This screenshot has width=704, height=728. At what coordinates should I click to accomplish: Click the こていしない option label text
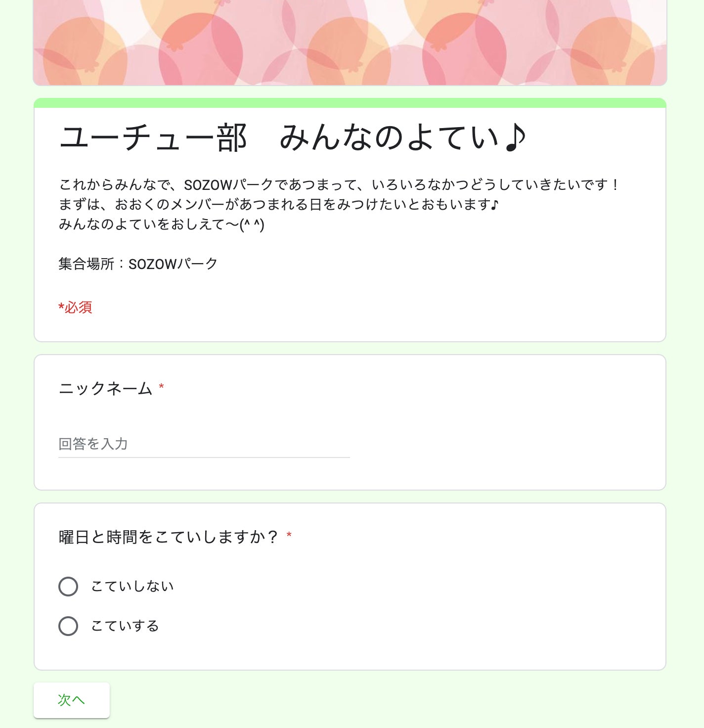coord(132,587)
